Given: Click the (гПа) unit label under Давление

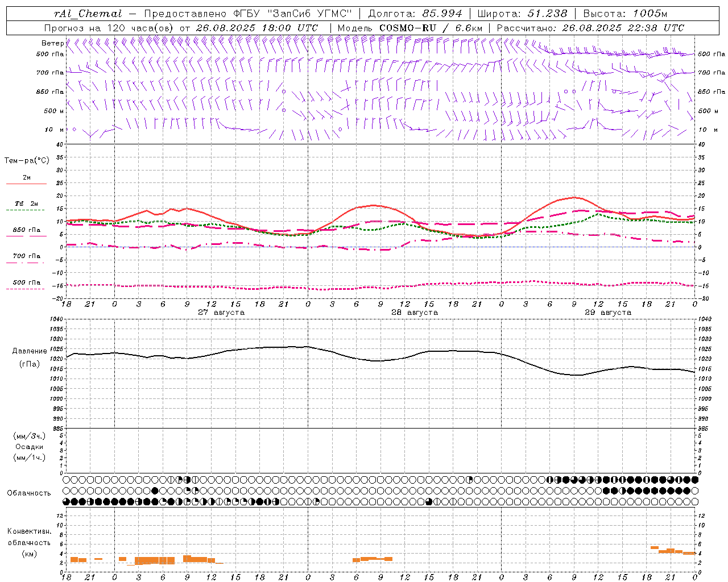Looking at the screenshot, I should pos(29,364).
